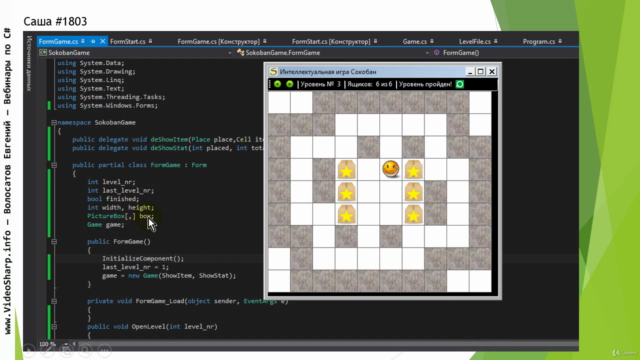Click 'game = new Game(ShowItem, ShowStat);' line
Screen dimensions: 640x360
click(169, 276)
